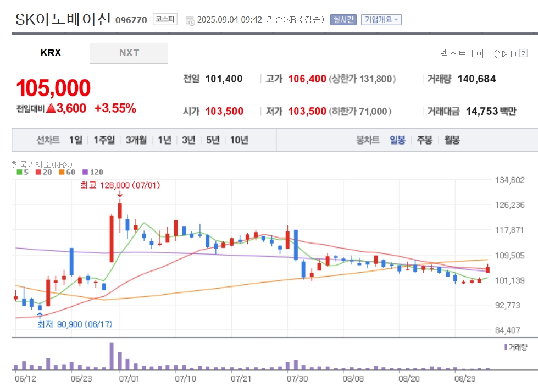Click the '최저 90,900 (06/17)' chart annotation

pos(75,324)
